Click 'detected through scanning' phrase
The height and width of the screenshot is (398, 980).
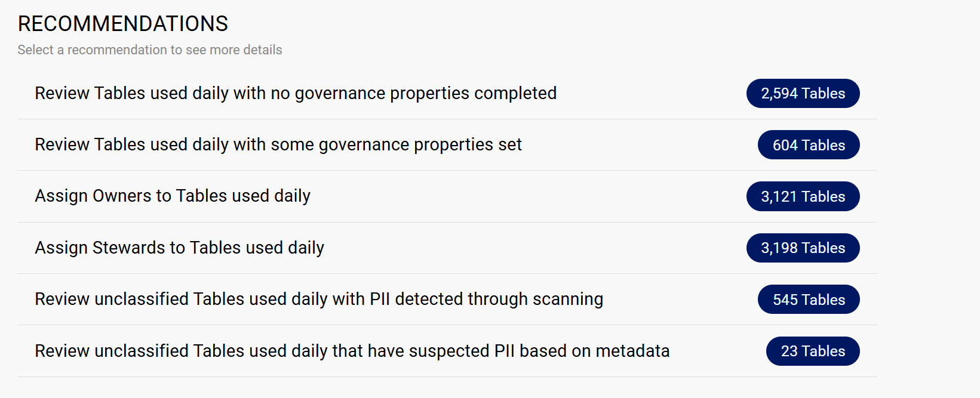point(499,299)
